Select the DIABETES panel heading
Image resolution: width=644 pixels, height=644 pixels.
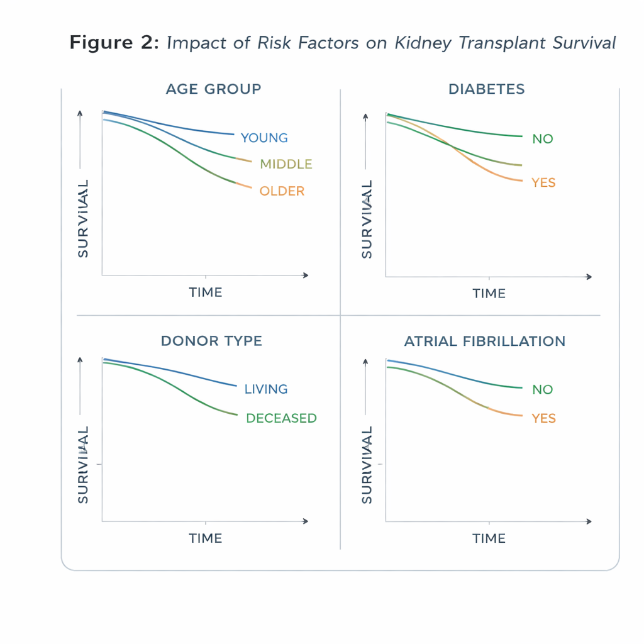tap(486, 89)
